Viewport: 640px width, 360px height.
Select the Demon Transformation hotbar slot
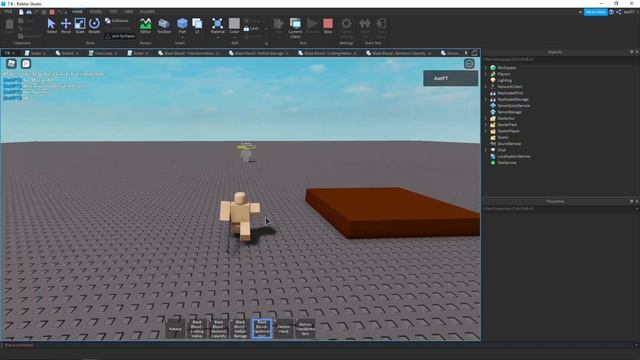[x=305, y=329]
